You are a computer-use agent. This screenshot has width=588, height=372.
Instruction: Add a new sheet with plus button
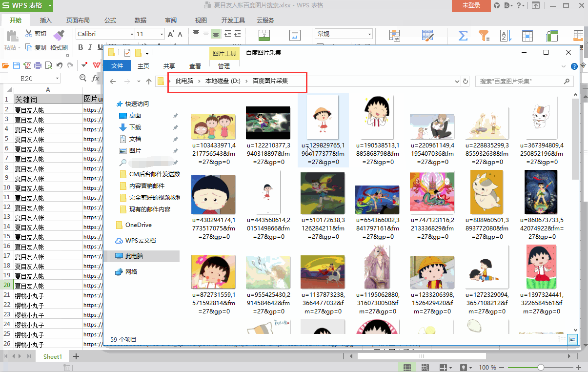[76, 357]
